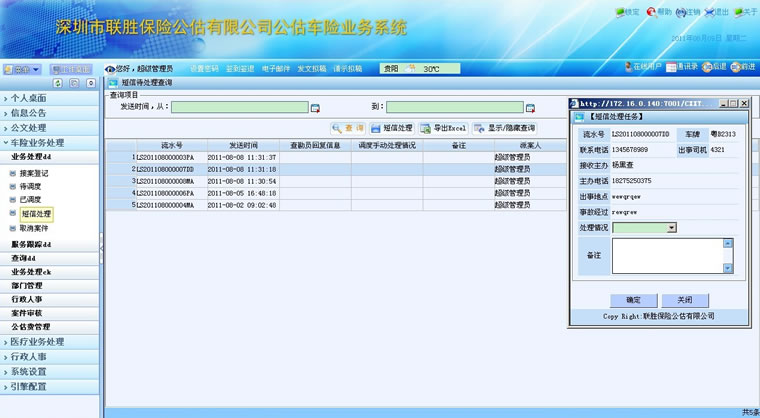Expand 医疗业务处理 in sidebar
This screenshot has width=760, height=418.
49,342
